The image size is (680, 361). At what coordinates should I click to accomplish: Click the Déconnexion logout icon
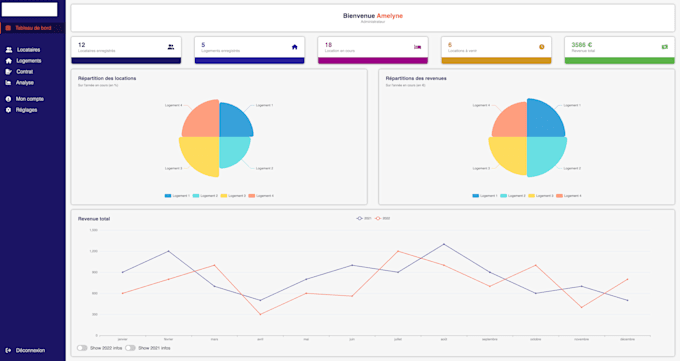pyautogui.click(x=8, y=350)
